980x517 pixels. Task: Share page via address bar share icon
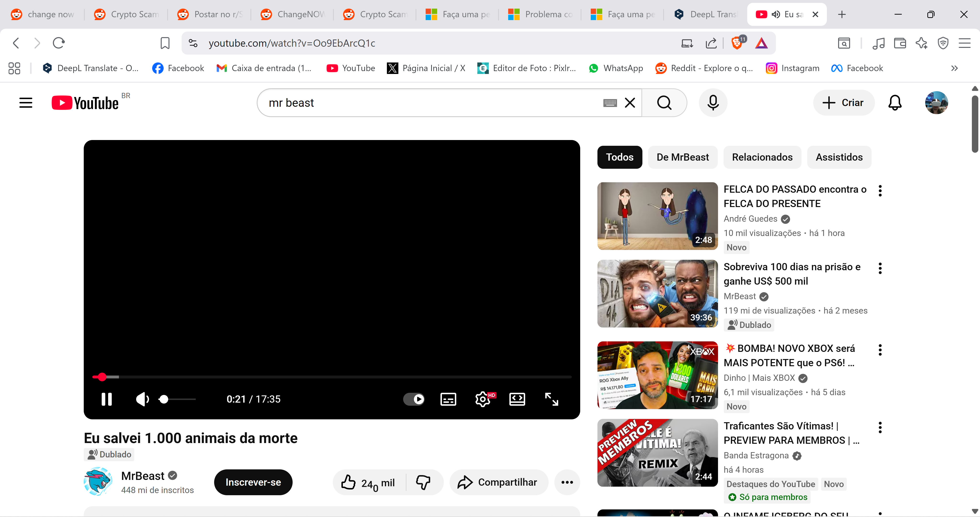pos(711,43)
